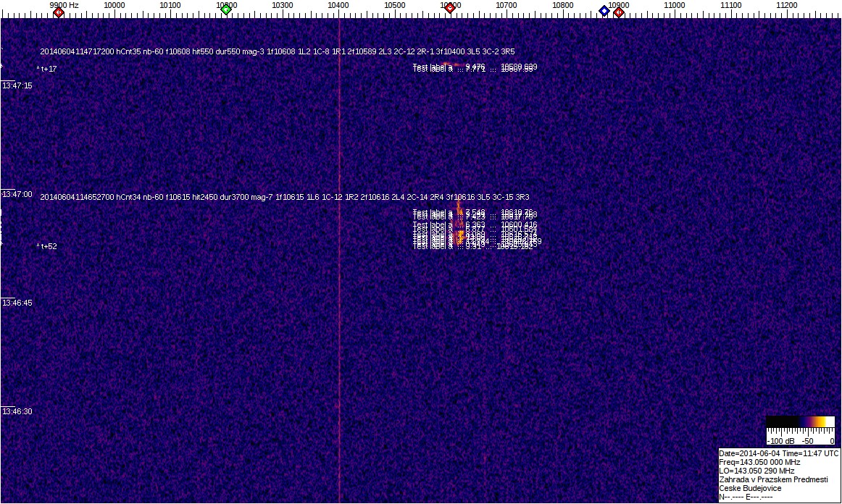Select the 13:47:15 time label
The width and height of the screenshot is (842, 504).
pos(17,85)
